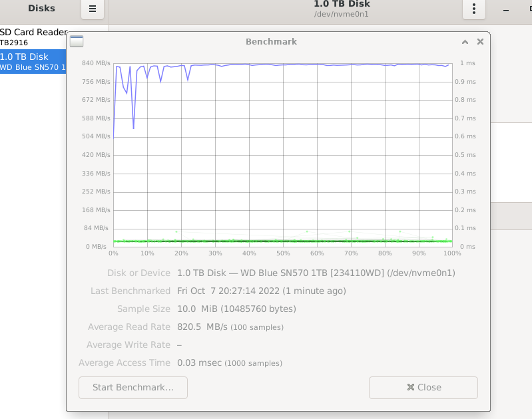
Task: Click the Benchmark dialog window menu icon
Action: [77, 42]
